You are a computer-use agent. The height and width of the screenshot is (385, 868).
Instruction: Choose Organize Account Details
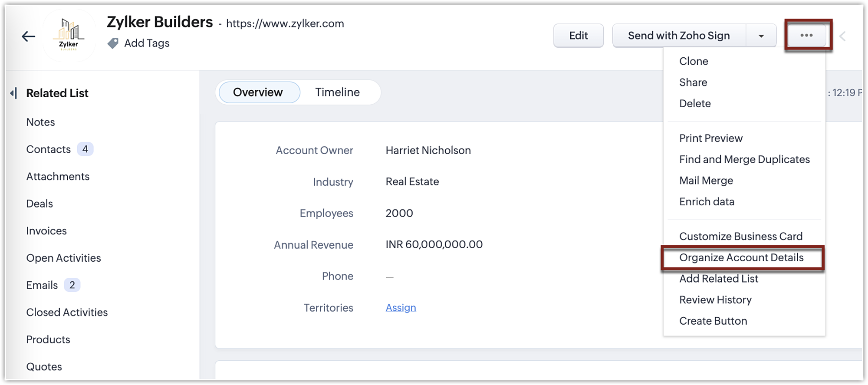click(741, 258)
